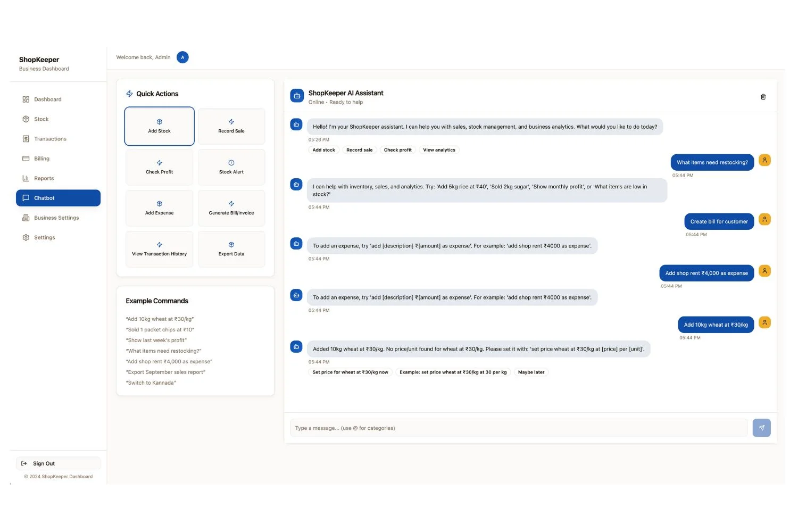Click the ShopKeeper AI Assistant robot icon
The image size is (798, 532).
297,96
